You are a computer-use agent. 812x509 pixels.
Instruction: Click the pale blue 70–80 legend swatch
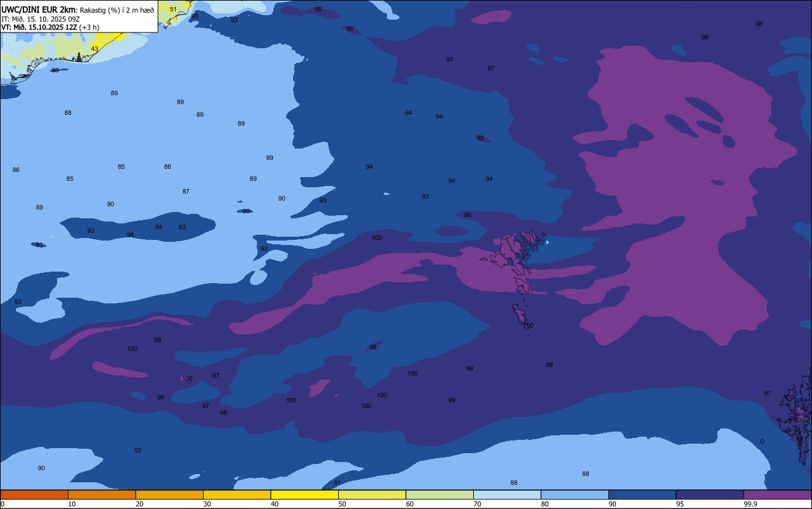(x=507, y=494)
